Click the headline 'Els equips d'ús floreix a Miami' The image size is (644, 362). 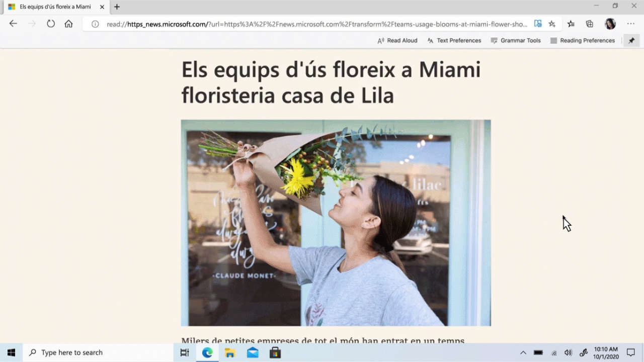(331, 69)
